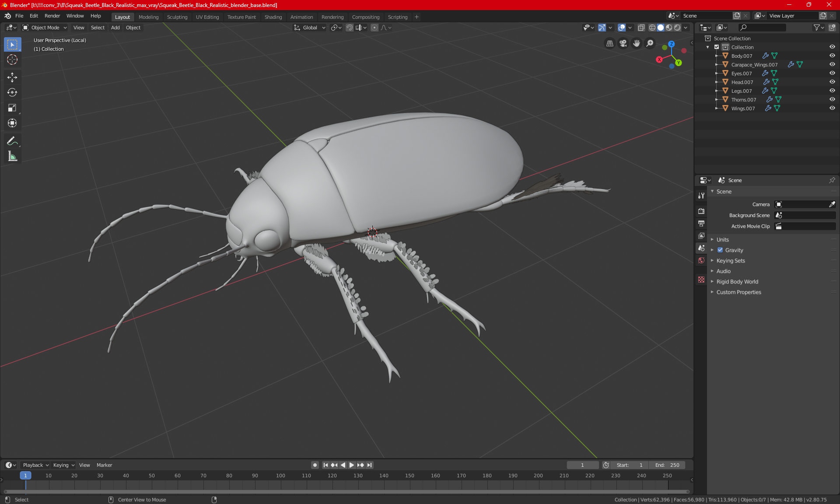Jump to the timeline end frame
The width and height of the screenshot is (840, 504).
(370, 465)
